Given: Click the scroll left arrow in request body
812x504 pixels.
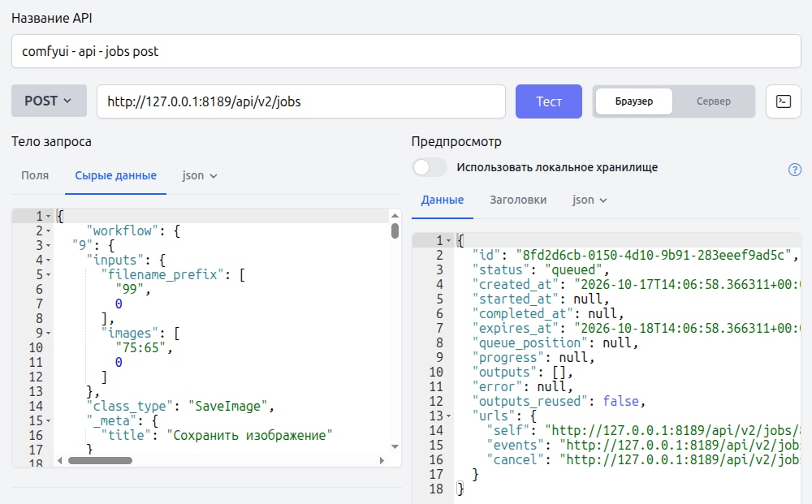Looking at the screenshot, I should tap(59, 460).
